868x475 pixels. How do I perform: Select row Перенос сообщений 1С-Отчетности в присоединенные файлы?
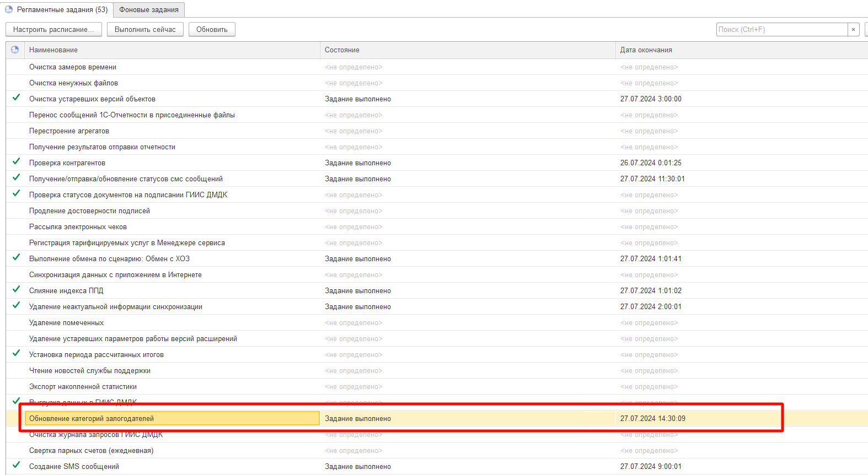click(437, 115)
